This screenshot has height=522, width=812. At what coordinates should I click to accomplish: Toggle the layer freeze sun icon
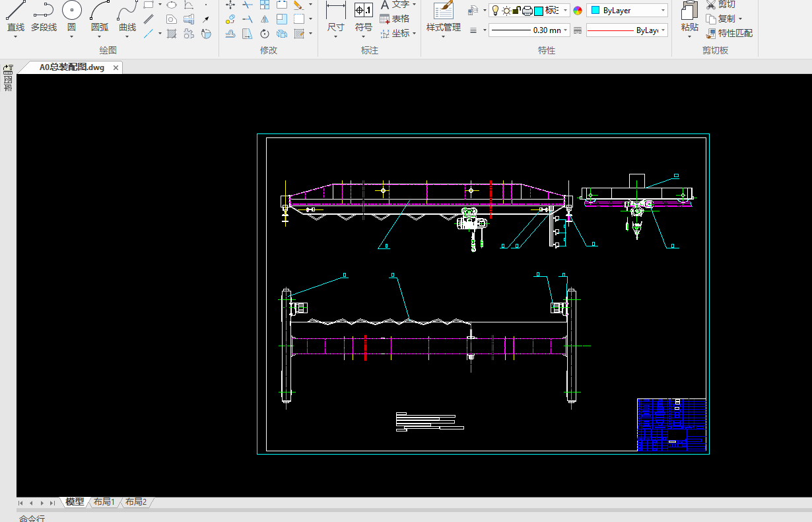506,11
